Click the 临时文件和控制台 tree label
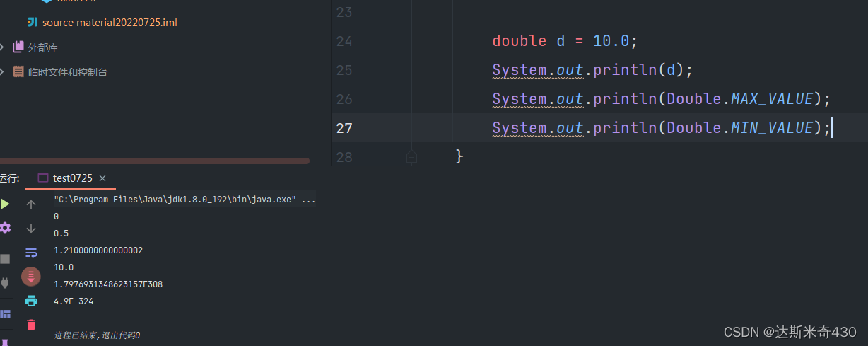 tap(68, 72)
